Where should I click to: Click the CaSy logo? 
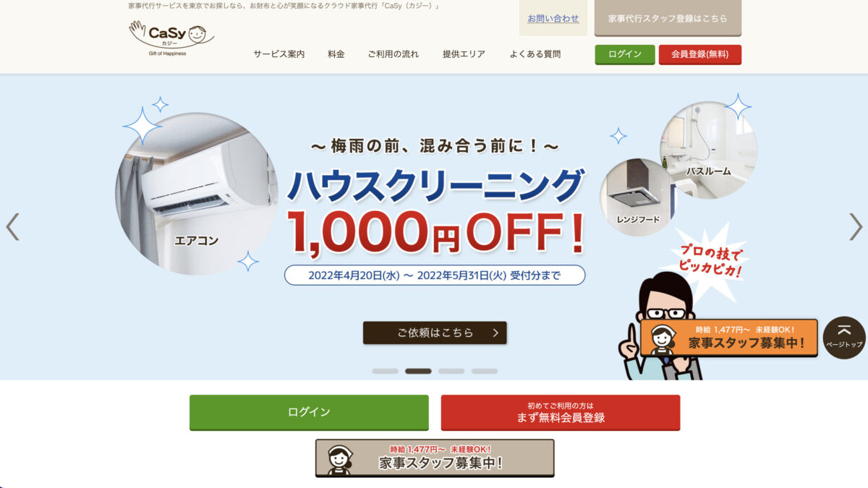coord(171,38)
